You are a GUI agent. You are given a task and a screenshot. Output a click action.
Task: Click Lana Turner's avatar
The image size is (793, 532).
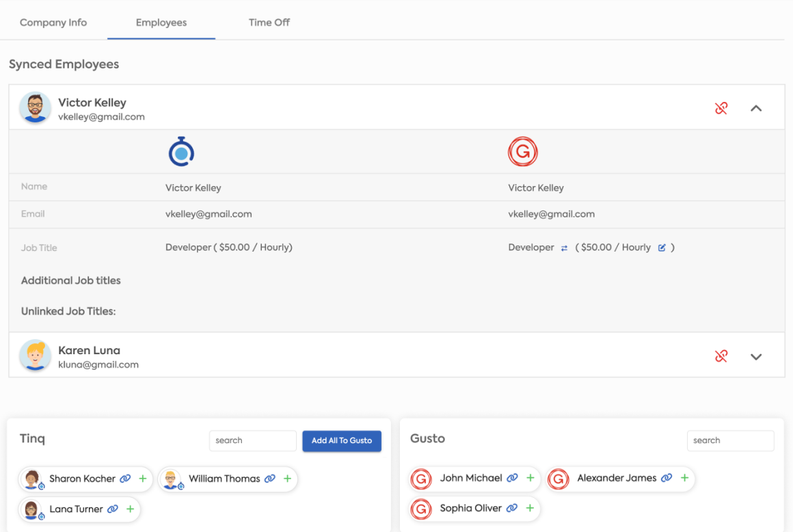coord(33,509)
